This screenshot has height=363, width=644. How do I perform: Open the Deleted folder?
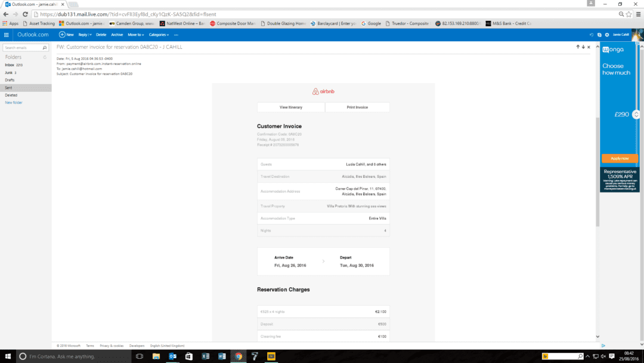click(11, 95)
